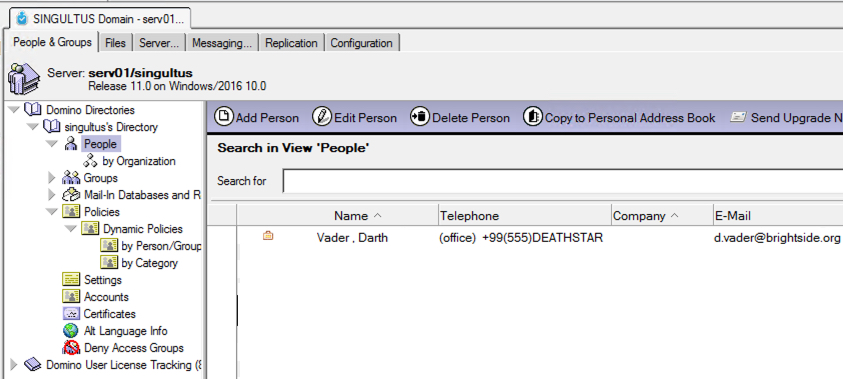The height and width of the screenshot is (379, 843).
Task: Click the Policies icon in tree
Action: pos(71,212)
